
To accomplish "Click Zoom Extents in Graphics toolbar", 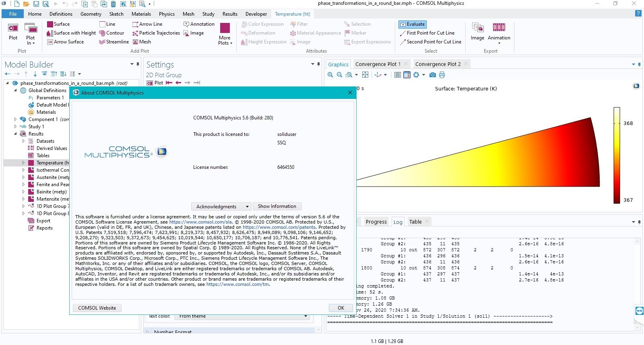I will tap(365, 75).
